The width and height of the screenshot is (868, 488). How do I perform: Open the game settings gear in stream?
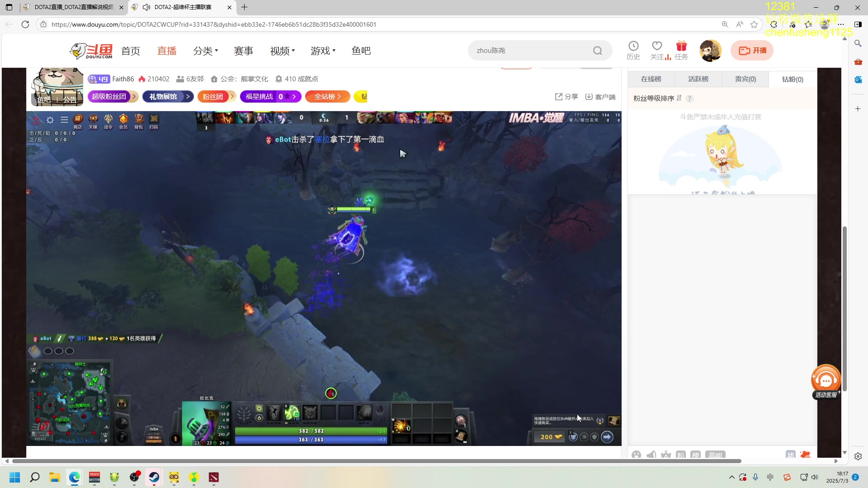click(50, 120)
